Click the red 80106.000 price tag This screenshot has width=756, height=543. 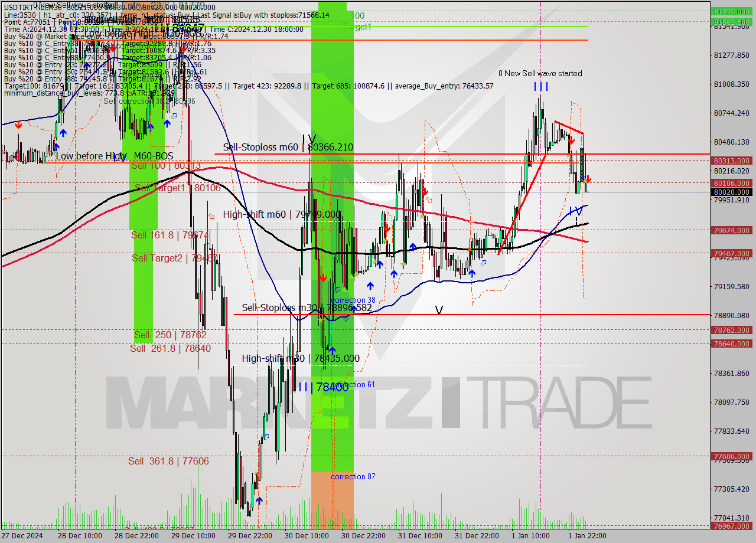click(732, 183)
